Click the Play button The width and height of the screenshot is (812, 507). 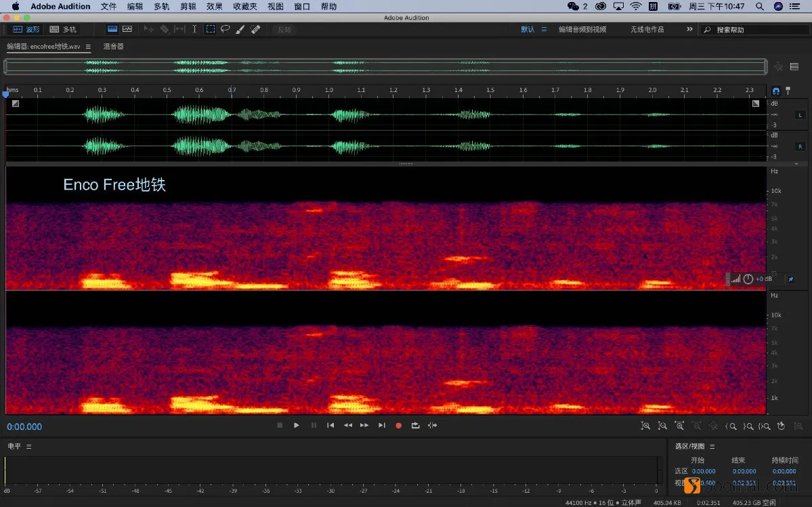(296, 425)
